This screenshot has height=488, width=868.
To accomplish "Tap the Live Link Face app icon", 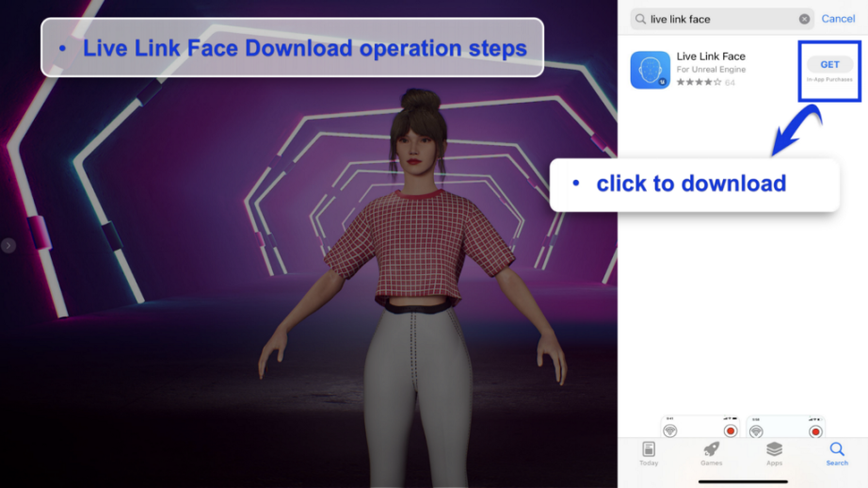I will click(650, 70).
